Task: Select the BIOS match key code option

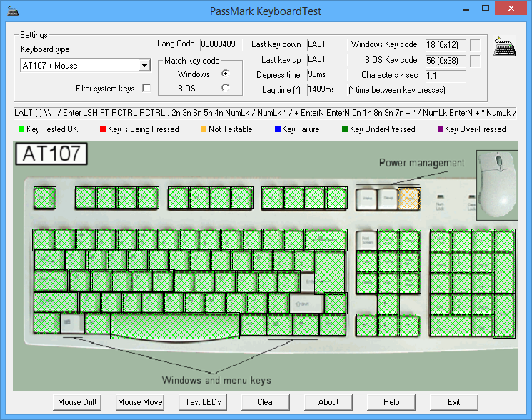Action: coord(225,88)
